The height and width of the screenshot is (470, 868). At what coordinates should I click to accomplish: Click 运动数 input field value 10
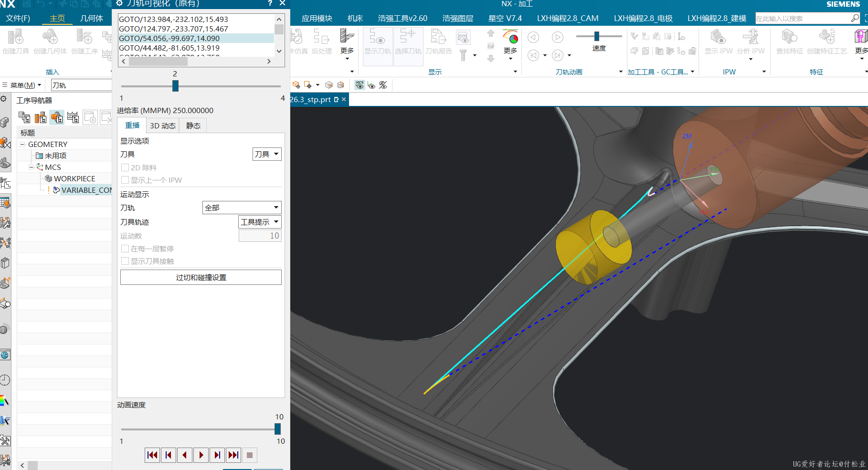click(260, 236)
